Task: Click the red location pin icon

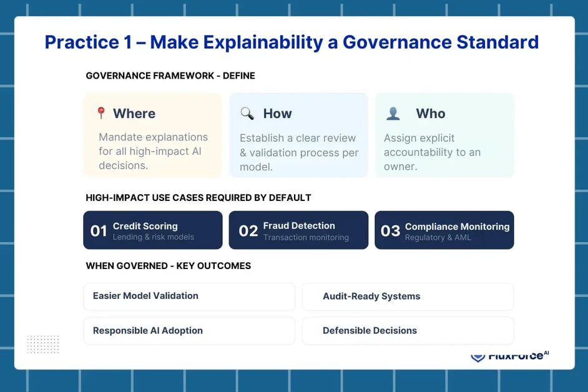Action: 100,113
